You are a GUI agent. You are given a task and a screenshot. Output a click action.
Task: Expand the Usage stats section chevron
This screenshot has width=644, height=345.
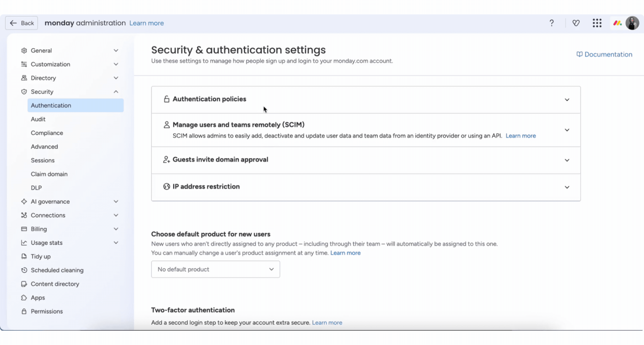coord(116,243)
